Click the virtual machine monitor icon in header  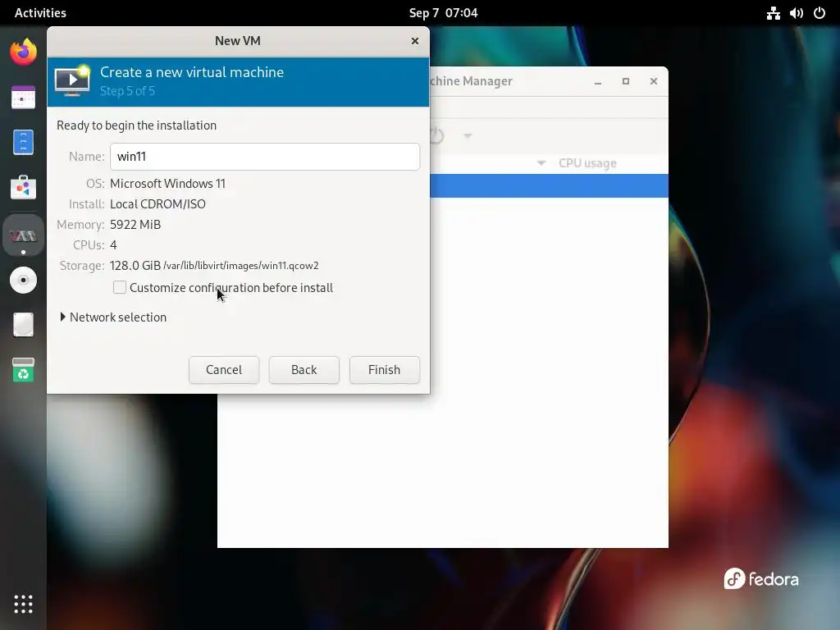tap(73, 80)
